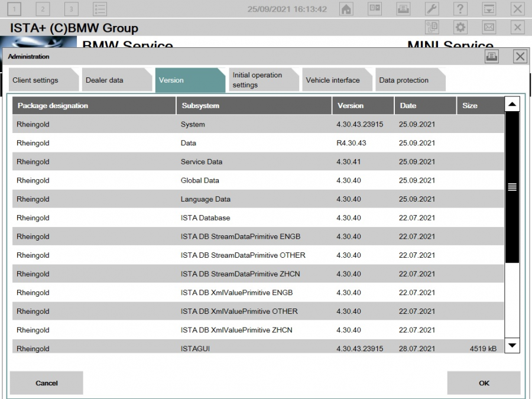Open help via the question mark icon
The height and width of the screenshot is (399, 532).
pyautogui.click(x=460, y=8)
